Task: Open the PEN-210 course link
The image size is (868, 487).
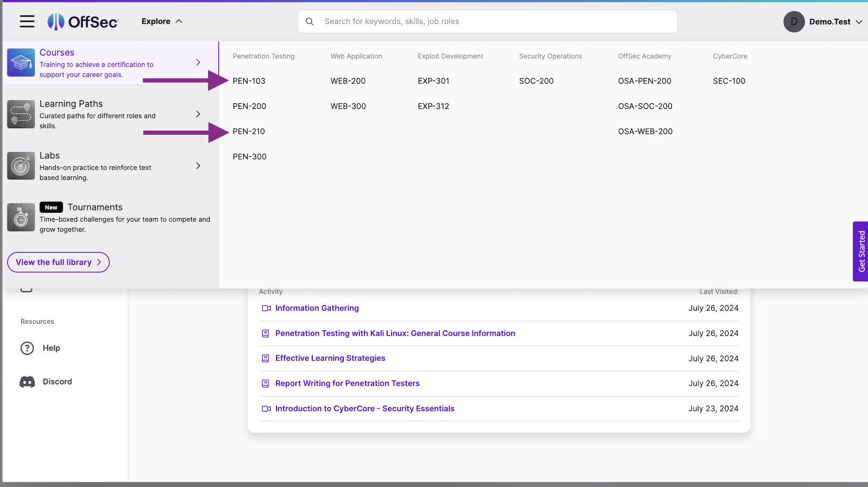Action: pyautogui.click(x=249, y=131)
